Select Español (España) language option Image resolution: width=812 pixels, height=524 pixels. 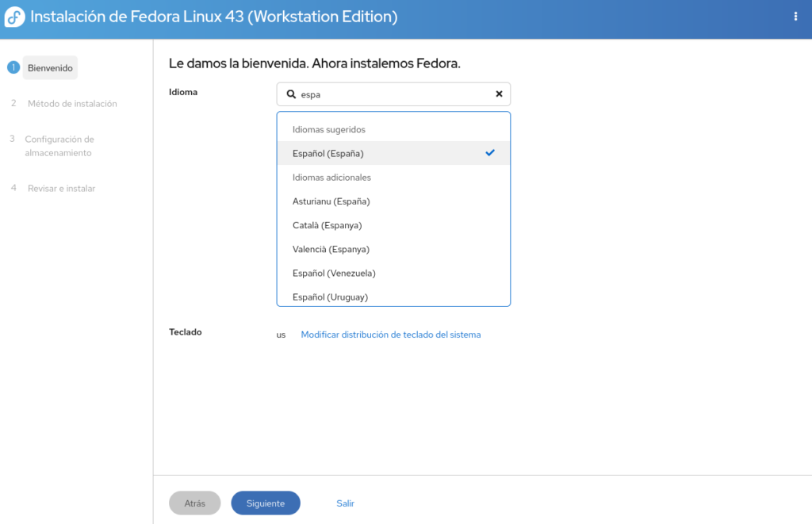point(328,154)
